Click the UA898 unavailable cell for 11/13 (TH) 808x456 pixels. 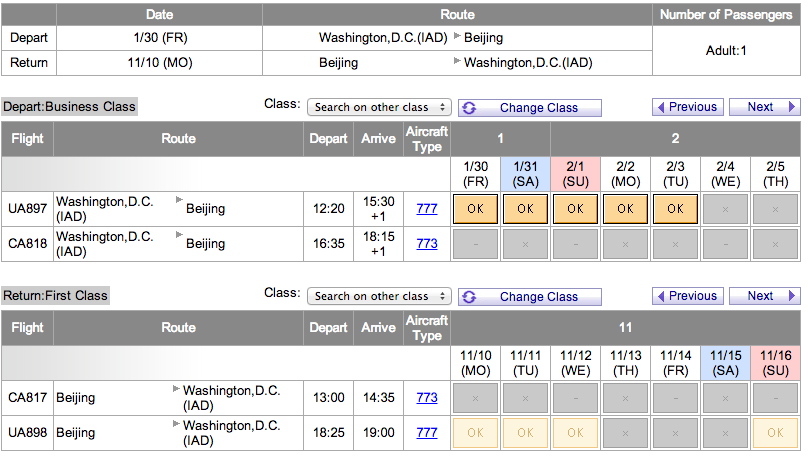[x=626, y=433]
